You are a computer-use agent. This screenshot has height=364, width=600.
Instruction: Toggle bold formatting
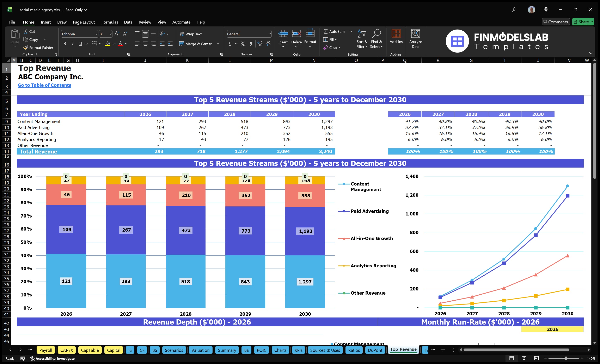click(x=65, y=44)
